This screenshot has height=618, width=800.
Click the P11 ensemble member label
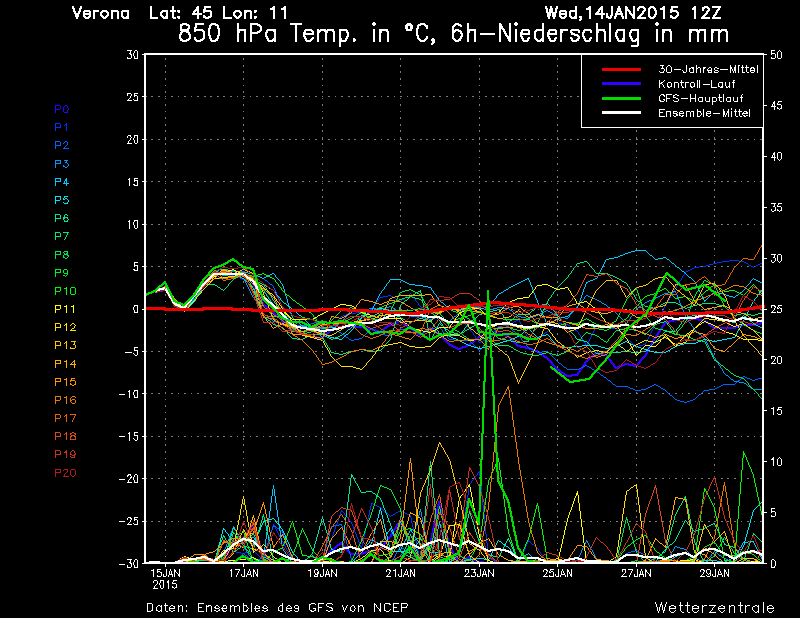tap(65, 309)
